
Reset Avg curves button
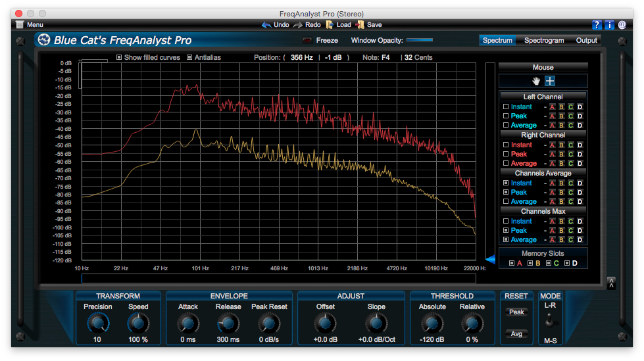coord(516,334)
